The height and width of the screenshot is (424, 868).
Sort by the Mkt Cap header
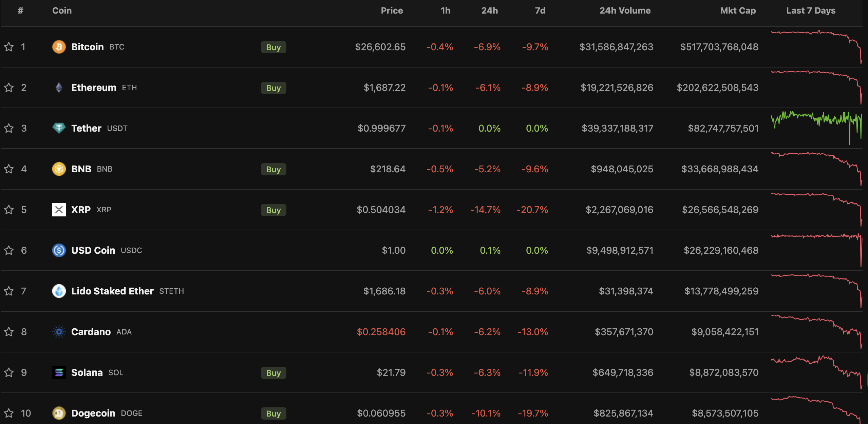(738, 11)
